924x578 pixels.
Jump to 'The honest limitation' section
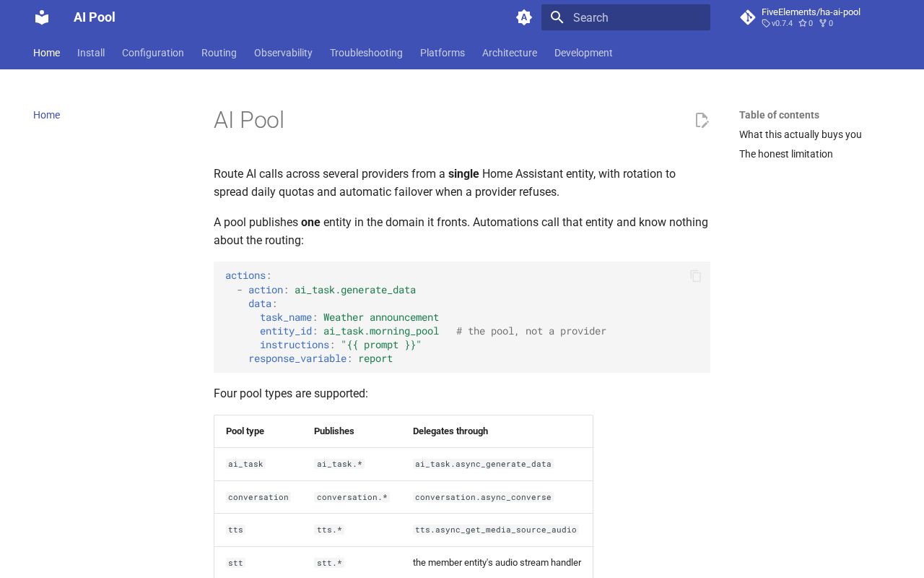click(x=786, y=154)
